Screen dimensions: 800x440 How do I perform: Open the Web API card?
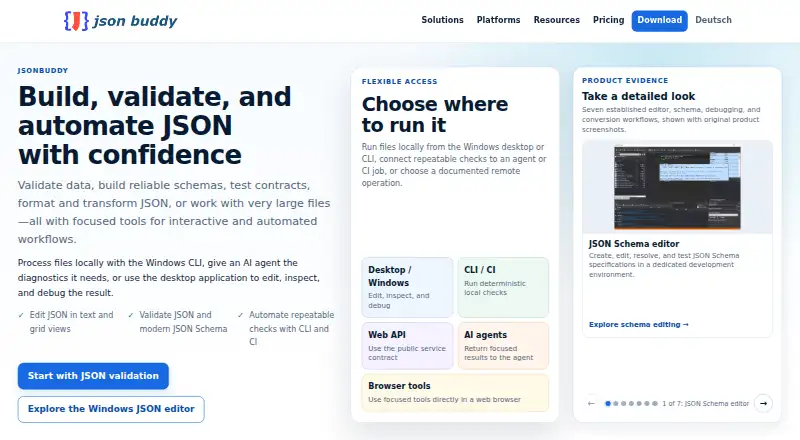[407, 346]
